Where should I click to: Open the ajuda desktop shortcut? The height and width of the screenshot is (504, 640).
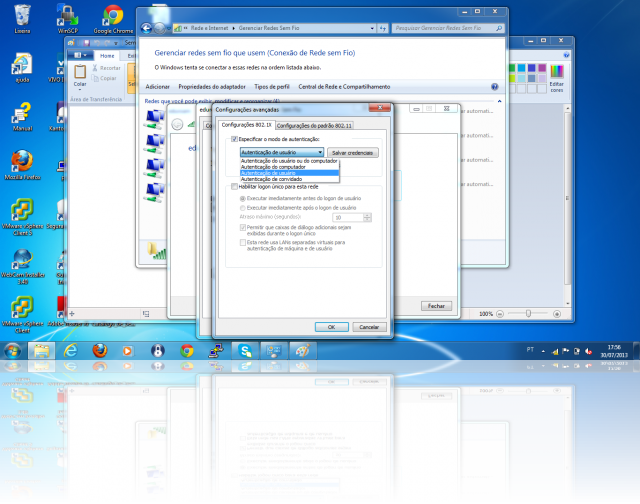click(22, 67)
